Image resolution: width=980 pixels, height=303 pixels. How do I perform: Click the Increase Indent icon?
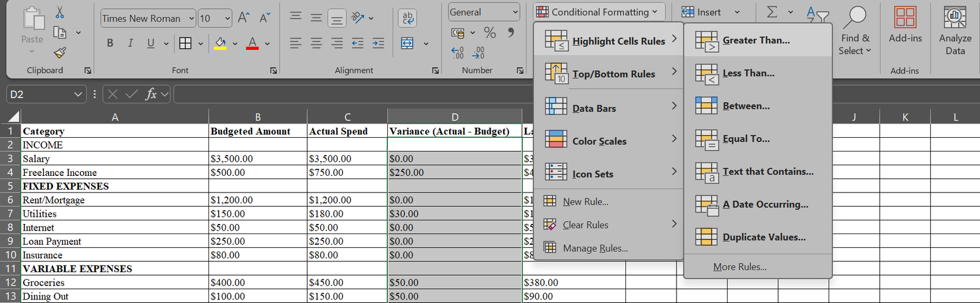[x=378, y=43]
